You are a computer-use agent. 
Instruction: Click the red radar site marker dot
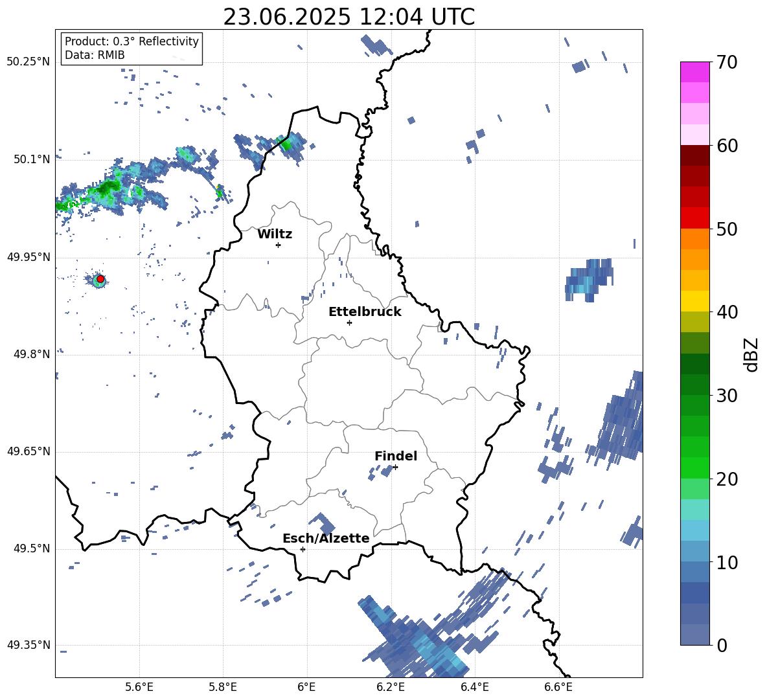pos(100,279)
